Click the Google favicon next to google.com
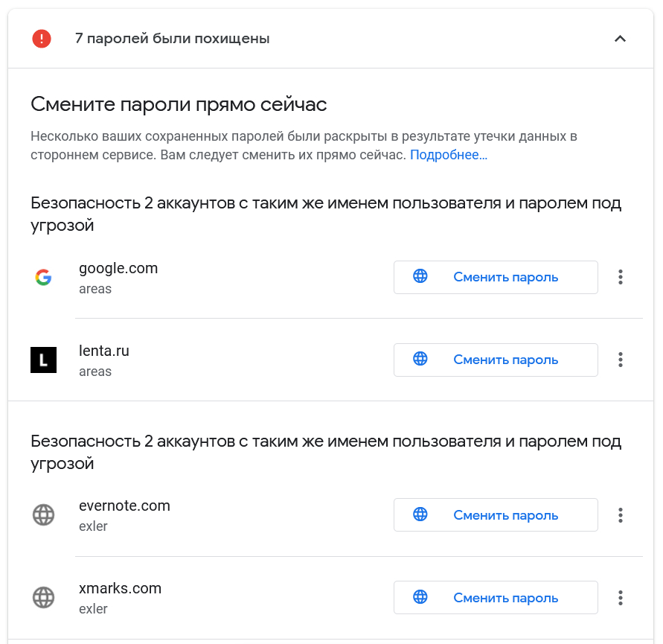663x644 pixels. click(x=43, y=278)
